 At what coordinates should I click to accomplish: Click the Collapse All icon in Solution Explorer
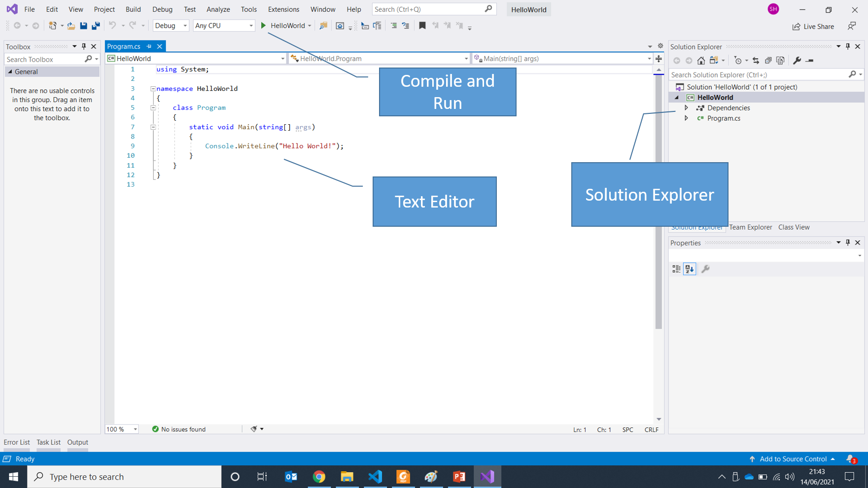tap(768, 61)
